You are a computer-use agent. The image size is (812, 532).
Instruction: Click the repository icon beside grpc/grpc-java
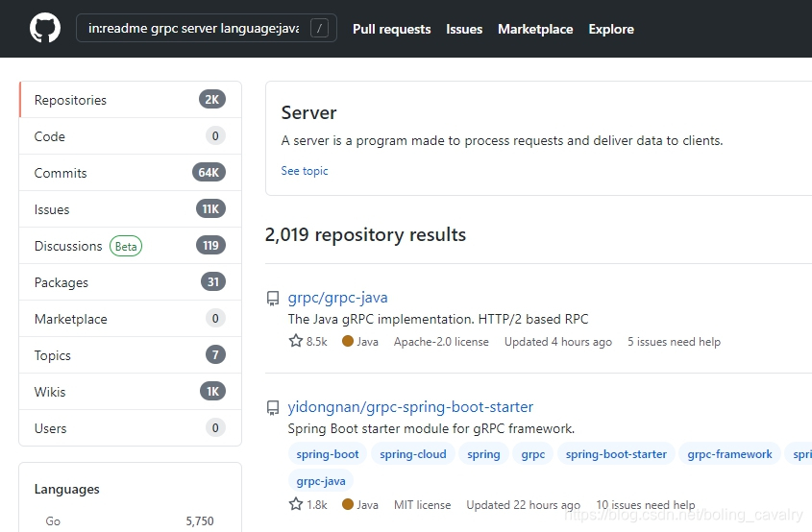273,298
